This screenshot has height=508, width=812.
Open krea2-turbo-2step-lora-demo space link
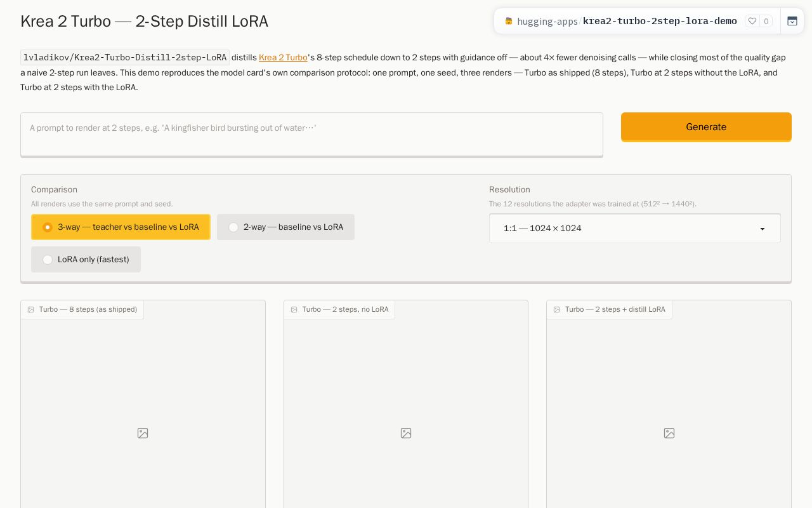coord(660,21)
